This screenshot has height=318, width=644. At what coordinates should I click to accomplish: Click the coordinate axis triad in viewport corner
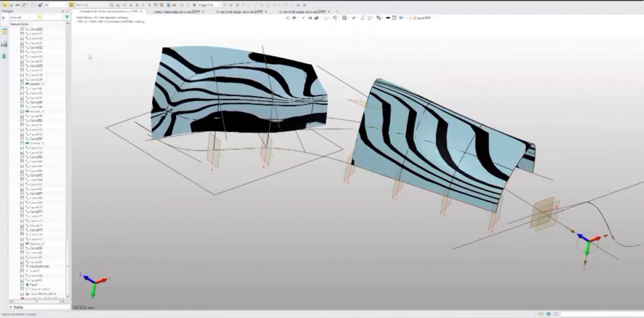[x=94, y=283]
